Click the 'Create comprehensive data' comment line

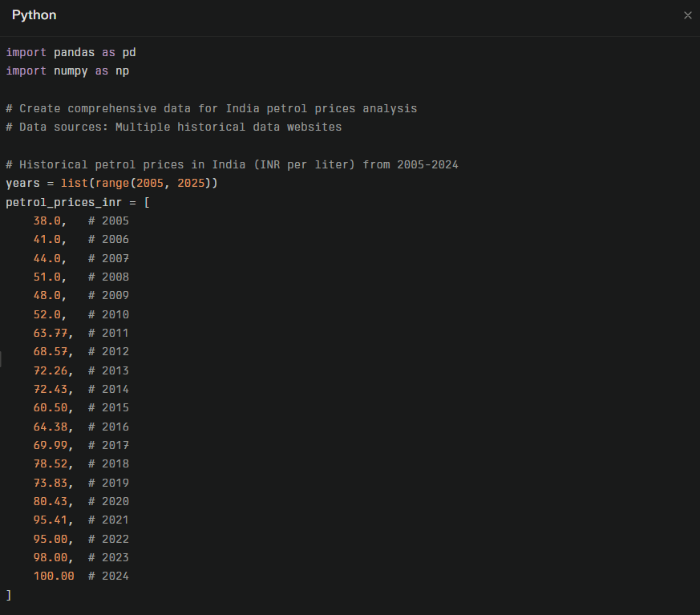[x=212, y=108]
